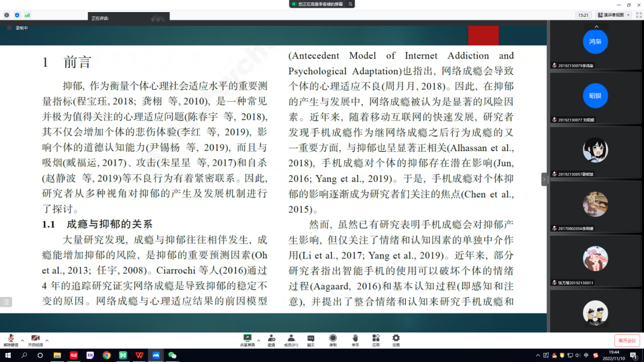The height and width of the screenshot is (362, 644).
Task: Open the screen viewing banner menu icon
Action: tap(349, 4)
